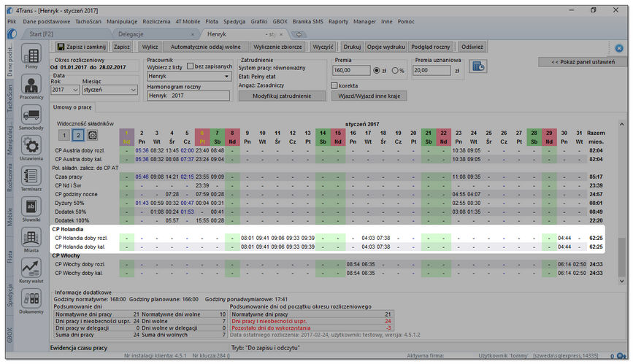This screenshot has width=633, height=364.
Task: Open the TachoScan menu
Action: coord(88,22)
